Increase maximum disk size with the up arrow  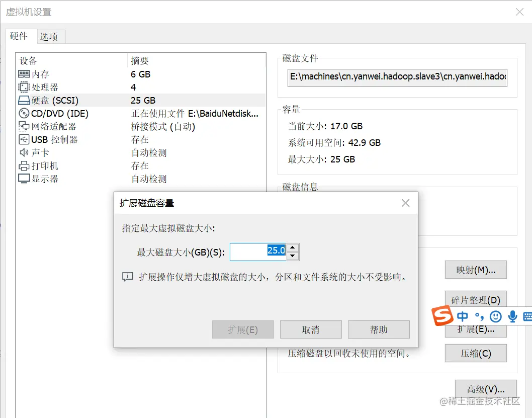(x=293, y=247)
